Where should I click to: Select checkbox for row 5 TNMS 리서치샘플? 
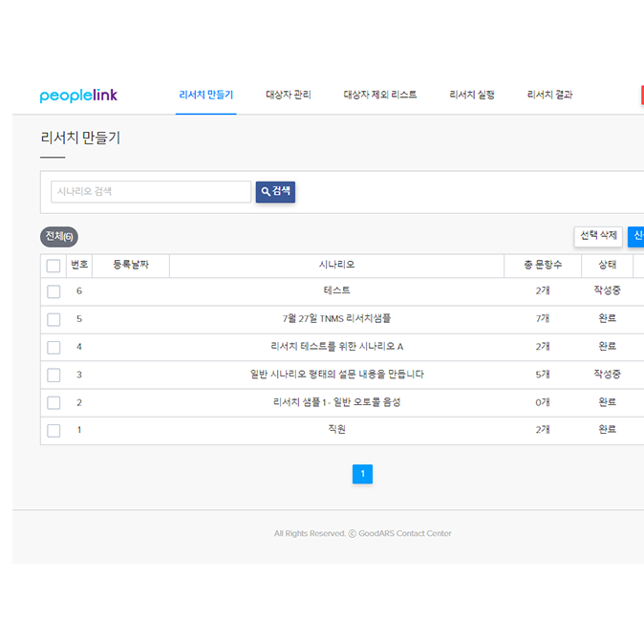[x=54, y=319]
